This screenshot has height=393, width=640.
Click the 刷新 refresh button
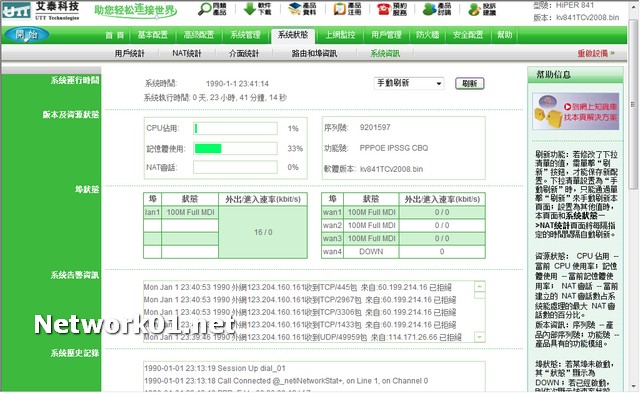[x=469, y=84]
